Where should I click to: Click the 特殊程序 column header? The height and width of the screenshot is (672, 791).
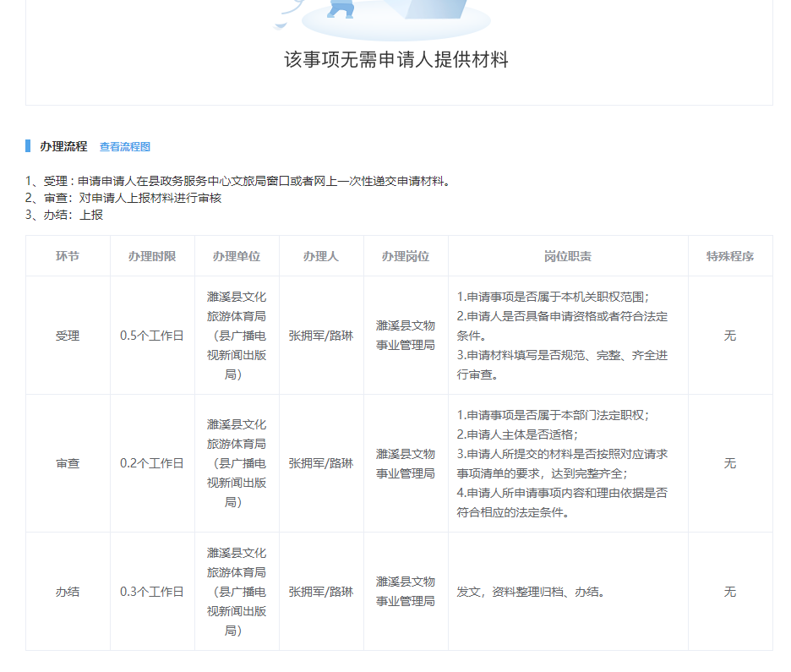730,256
